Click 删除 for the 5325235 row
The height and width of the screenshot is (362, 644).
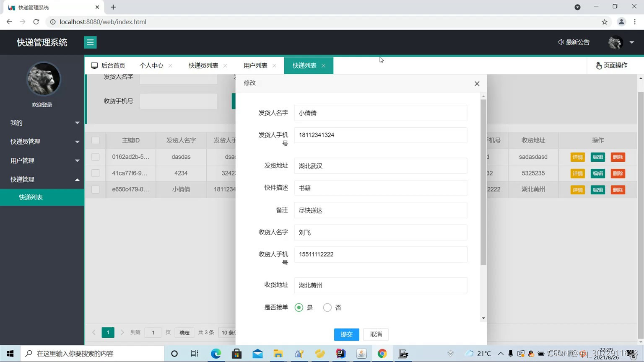click(x=618, y=173)
